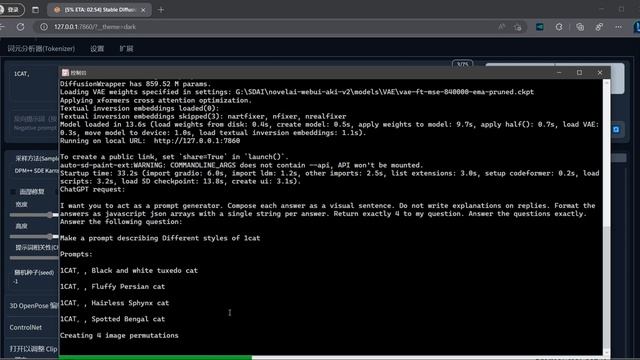Close the console window
Screen dimensions: 640x360
pos(600,73)
